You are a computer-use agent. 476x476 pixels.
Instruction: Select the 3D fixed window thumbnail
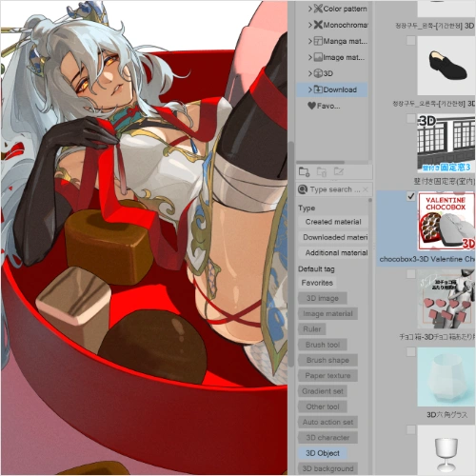click(x=446, y=143)
